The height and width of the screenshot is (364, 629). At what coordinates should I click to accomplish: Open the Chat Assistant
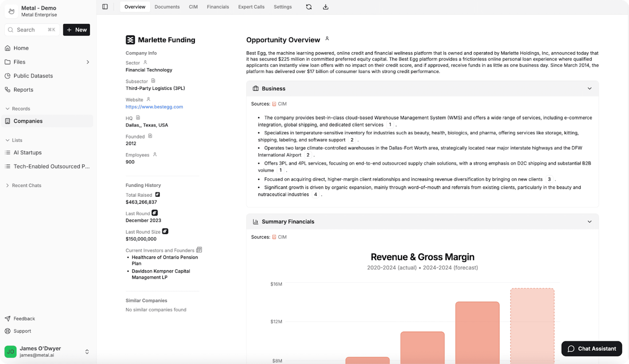point(592,349)
